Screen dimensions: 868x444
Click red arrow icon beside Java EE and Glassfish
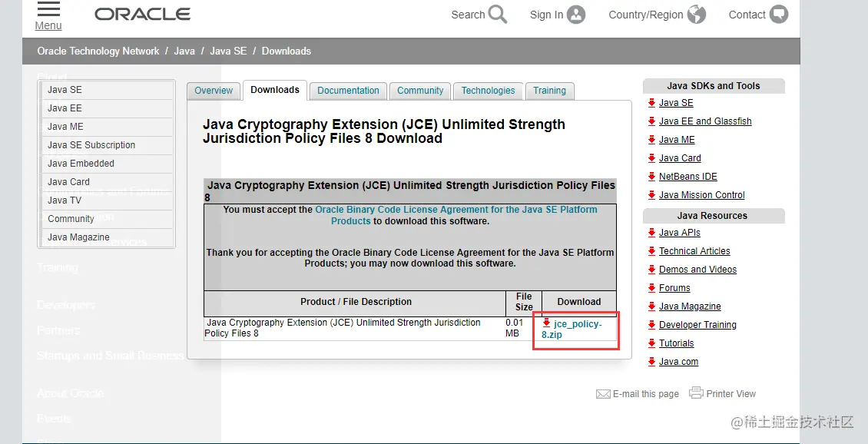651,121
